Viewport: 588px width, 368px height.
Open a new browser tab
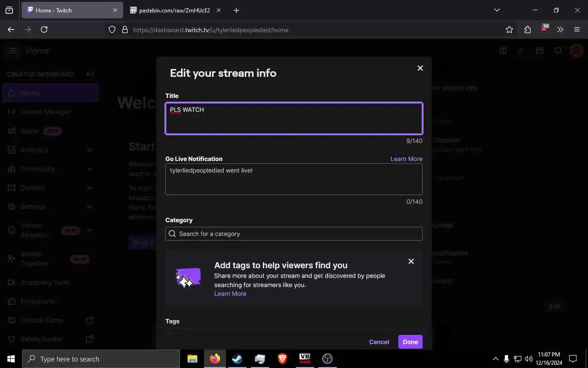coord(236,10)
